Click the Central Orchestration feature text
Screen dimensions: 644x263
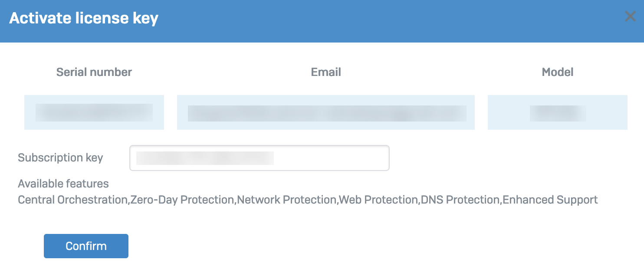pos(72,200)
